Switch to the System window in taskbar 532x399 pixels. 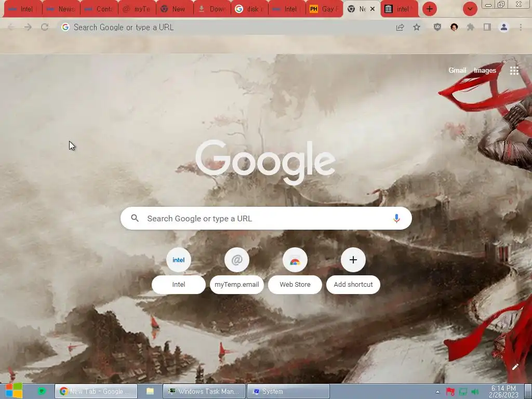288,392
